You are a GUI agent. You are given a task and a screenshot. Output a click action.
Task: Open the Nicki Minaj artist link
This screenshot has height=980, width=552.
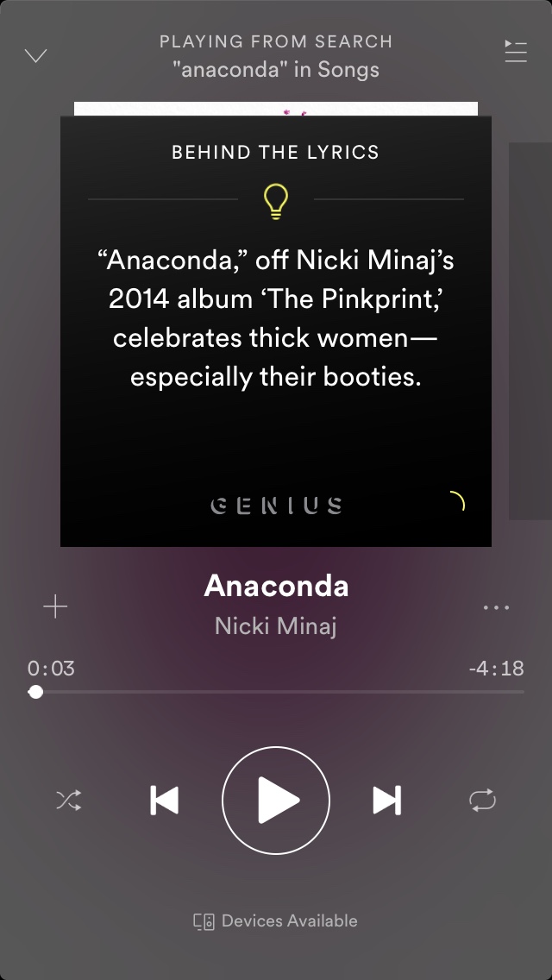[276, 625]
